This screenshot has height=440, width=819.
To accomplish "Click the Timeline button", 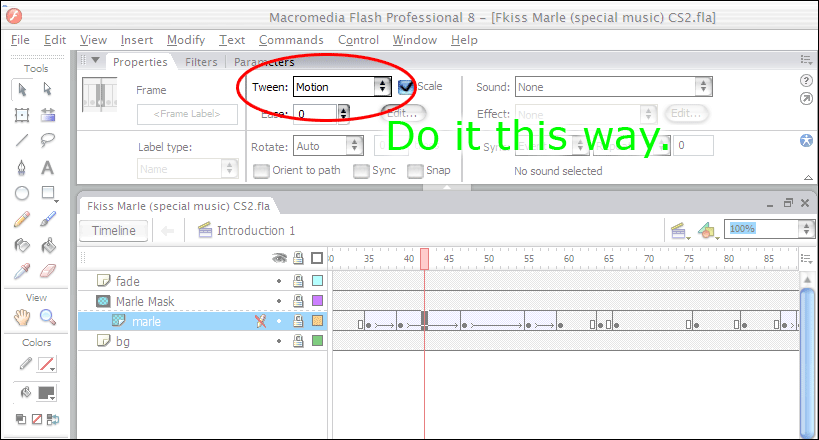I will click(113, 231).
